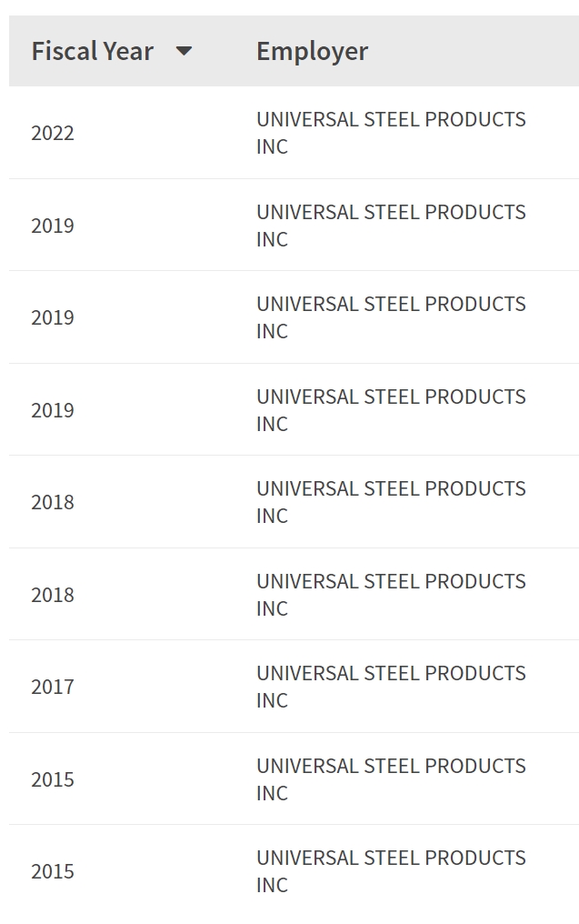
Task: Click the second 2019 fiscal year cell
Action: pos(53,317)
